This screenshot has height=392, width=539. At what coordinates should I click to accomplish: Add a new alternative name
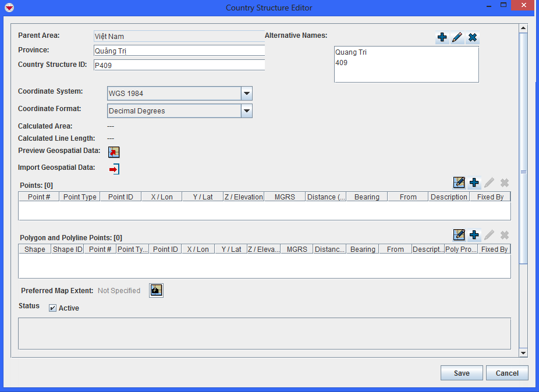(x=442, y=38)
